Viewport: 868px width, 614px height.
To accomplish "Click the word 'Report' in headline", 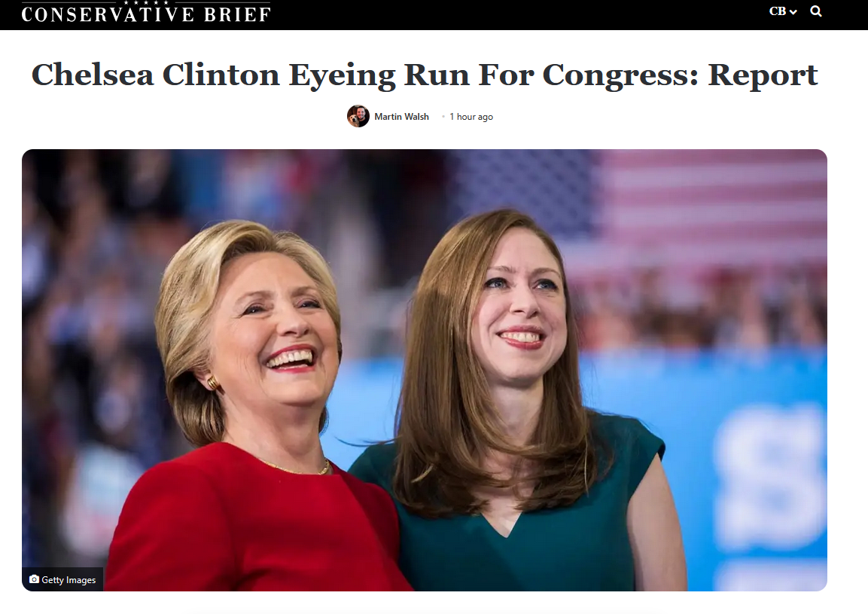I will pyautogui.click(x=763, y=75).
